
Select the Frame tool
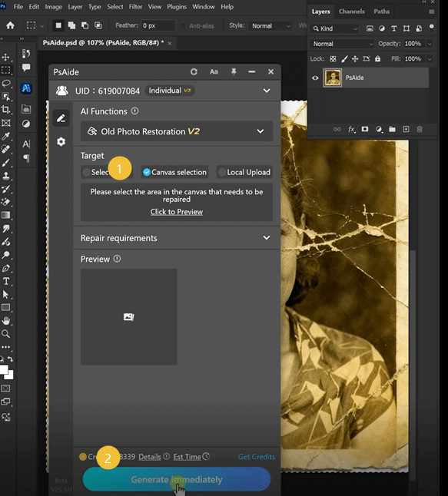coord(5,123)
